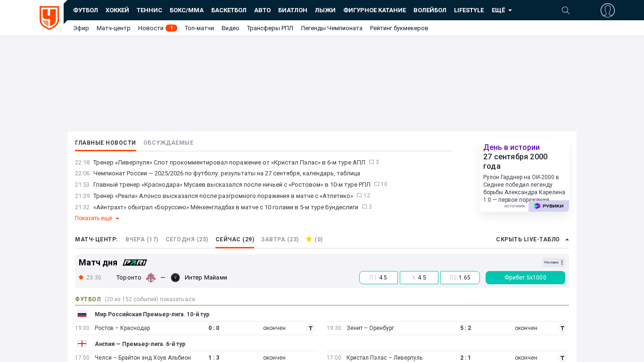The image size is (644, 362).
Task: Open comments icon for Eintracht Borussia news
Action: click(364, 207)
